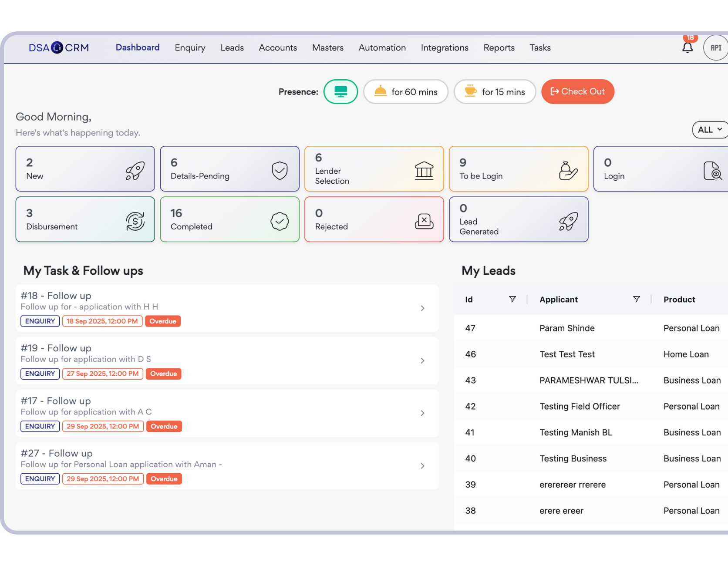
Task: Open the Leads menu
Action: coord(232,47)
